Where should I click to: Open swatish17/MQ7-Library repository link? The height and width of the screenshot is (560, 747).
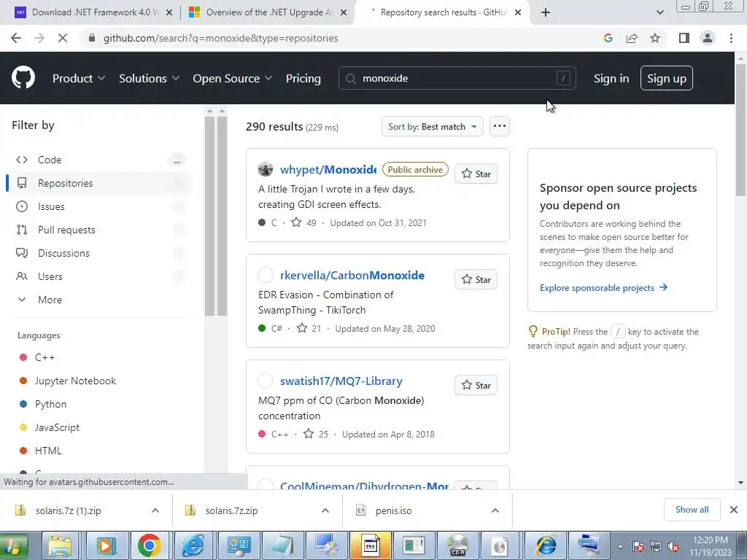(x=341, y=381)
